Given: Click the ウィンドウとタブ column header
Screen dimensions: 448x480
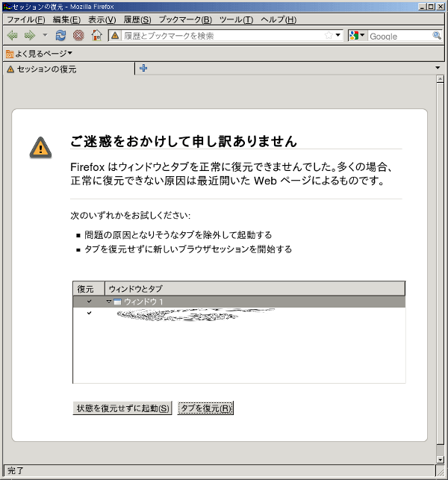Looking at the screenshot, I should 255,289.
